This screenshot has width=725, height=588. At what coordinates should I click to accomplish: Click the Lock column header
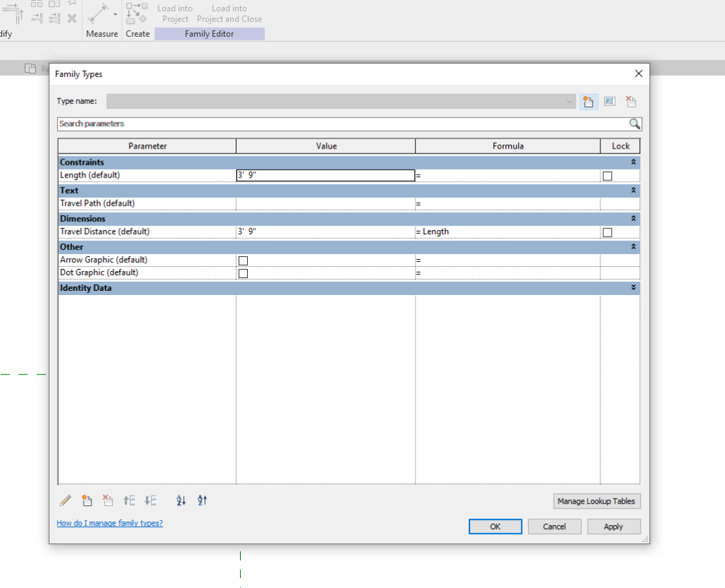[620, 146]
